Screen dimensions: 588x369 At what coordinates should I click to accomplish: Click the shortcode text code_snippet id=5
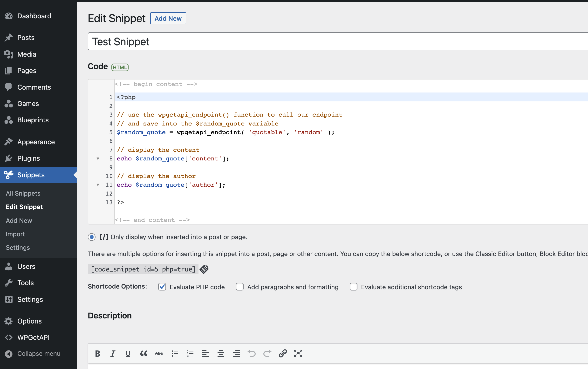coord(143,269)
